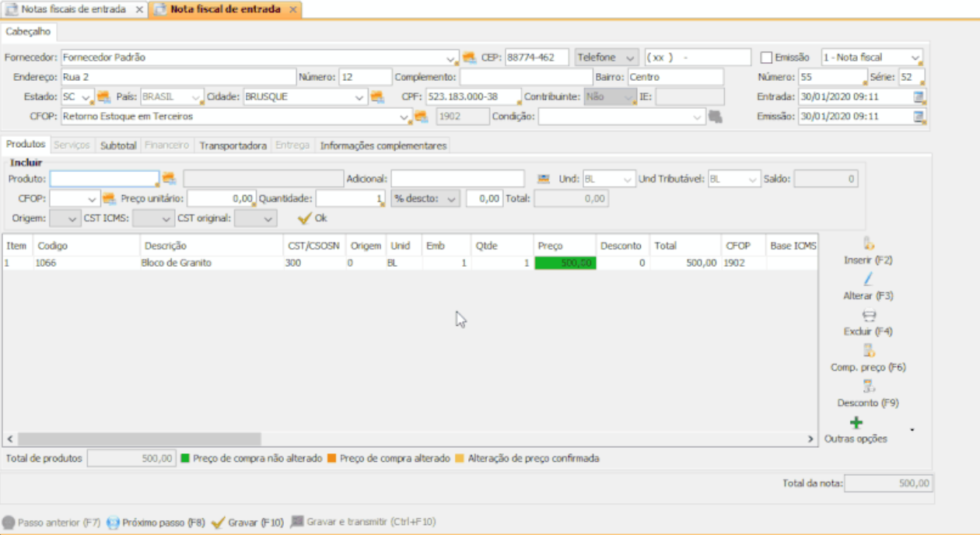Open the % descto dropdown
Image resolution: width=980 pixels, height=535 pixels.
pos(452,199)
